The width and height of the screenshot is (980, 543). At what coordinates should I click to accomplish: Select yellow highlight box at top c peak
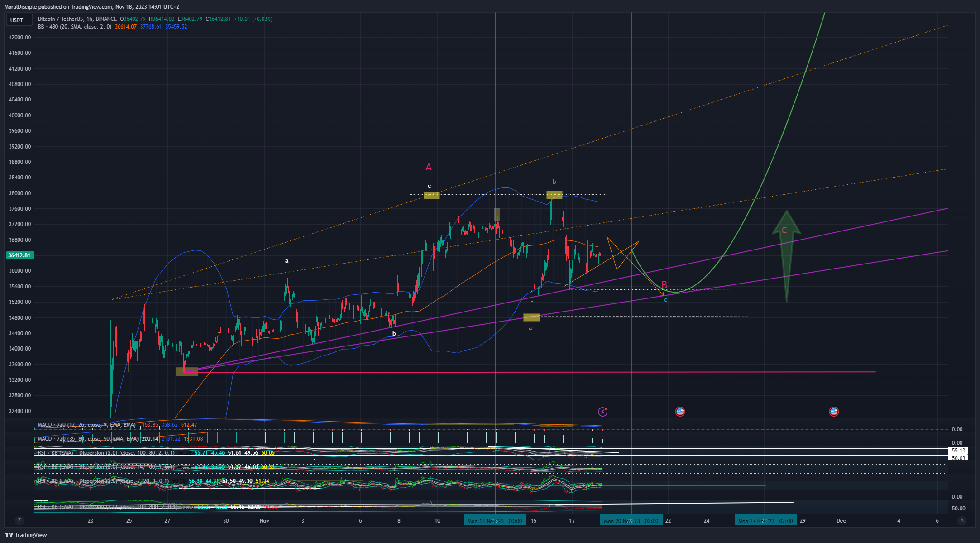click(x=431, y=195)
